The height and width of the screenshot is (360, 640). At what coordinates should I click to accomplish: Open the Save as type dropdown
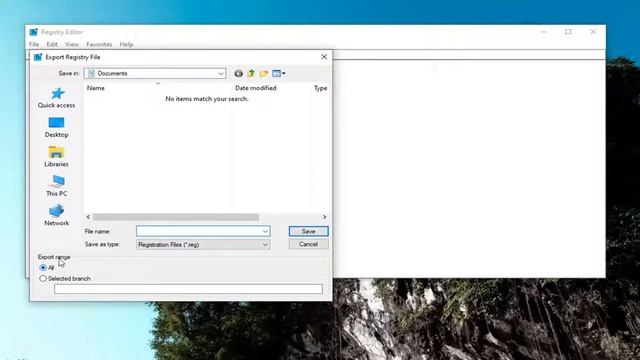[203, 244]
